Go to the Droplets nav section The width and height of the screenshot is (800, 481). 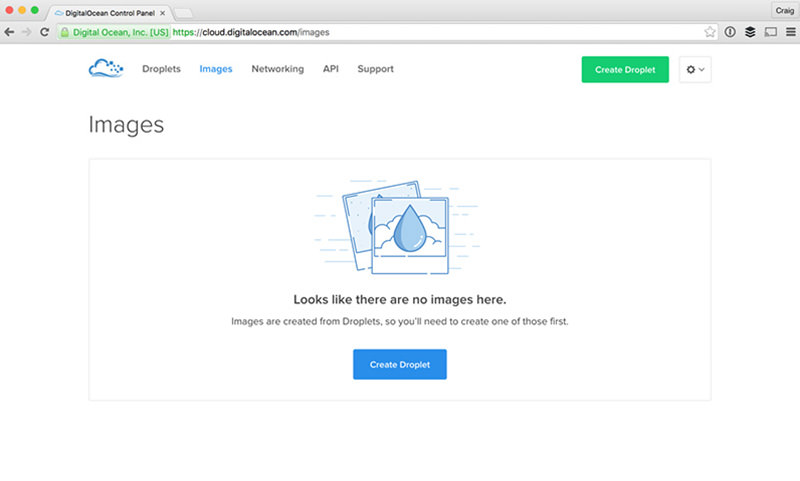click(161, 69)
